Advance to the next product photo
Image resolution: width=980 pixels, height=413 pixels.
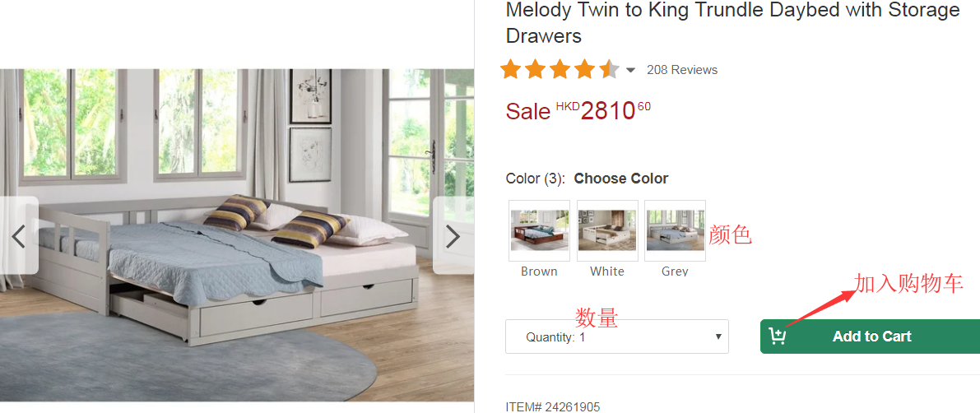453,235
